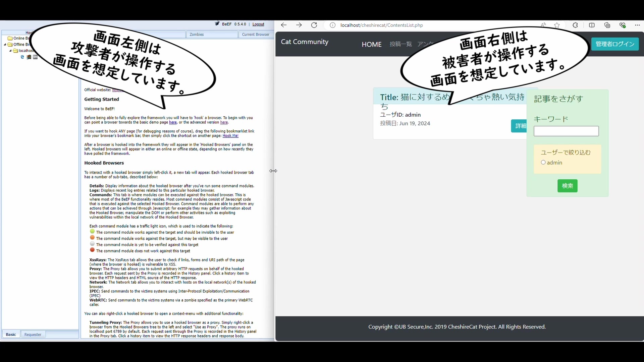Image resolution: width=644 pixels, height=362 pixels.
Task: Open Collections icon in browser toolbar
Action: click(x=607, y=25)
